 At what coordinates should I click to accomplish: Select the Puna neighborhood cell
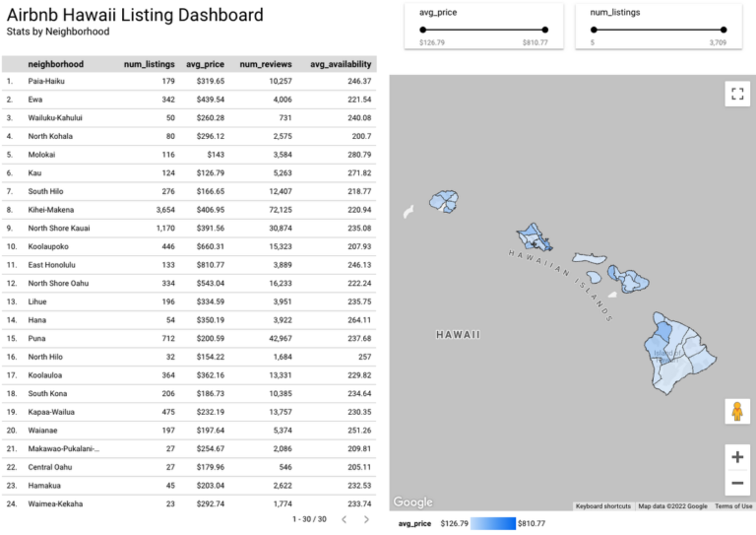click(x=36, y=338)
